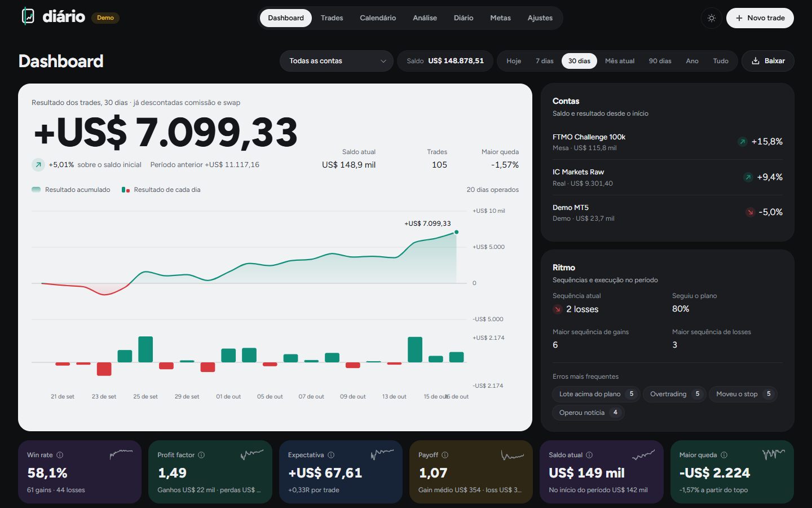Image resolution: width=812 pixels, height=508 pixels.
Task: Click the diário logo icon
Action: [28, 16]
